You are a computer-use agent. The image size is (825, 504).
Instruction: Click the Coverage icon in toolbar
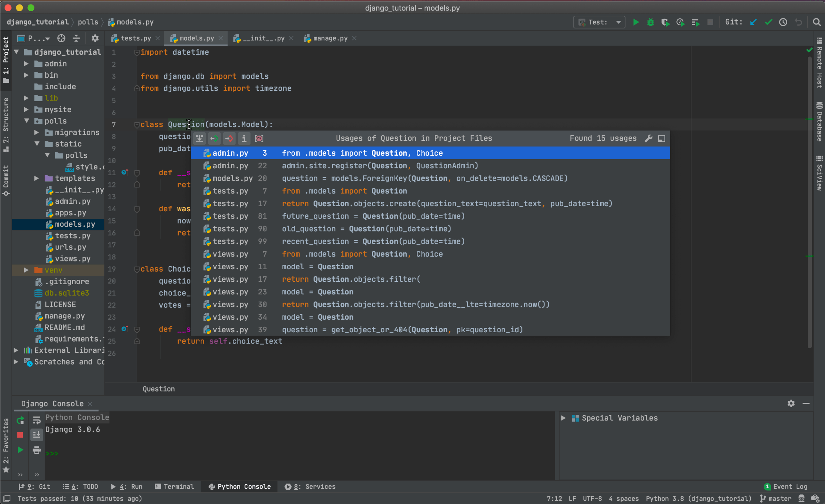click(x=665, y=22)
